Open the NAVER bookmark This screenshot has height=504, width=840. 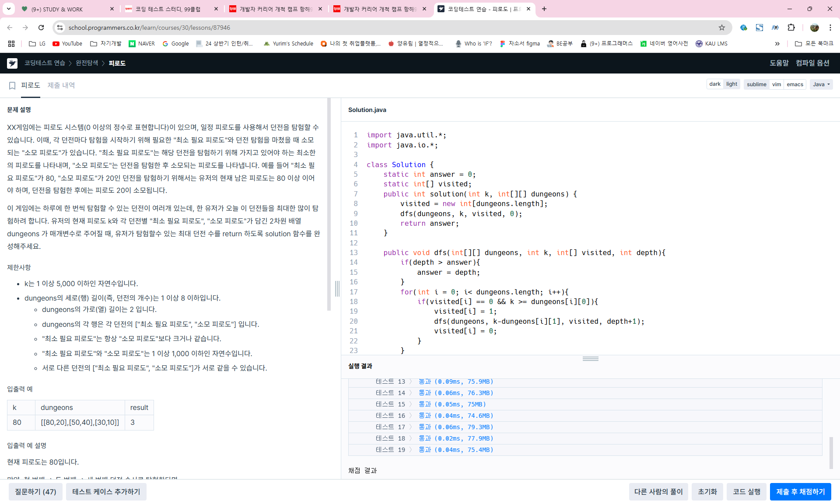[142, 44]
